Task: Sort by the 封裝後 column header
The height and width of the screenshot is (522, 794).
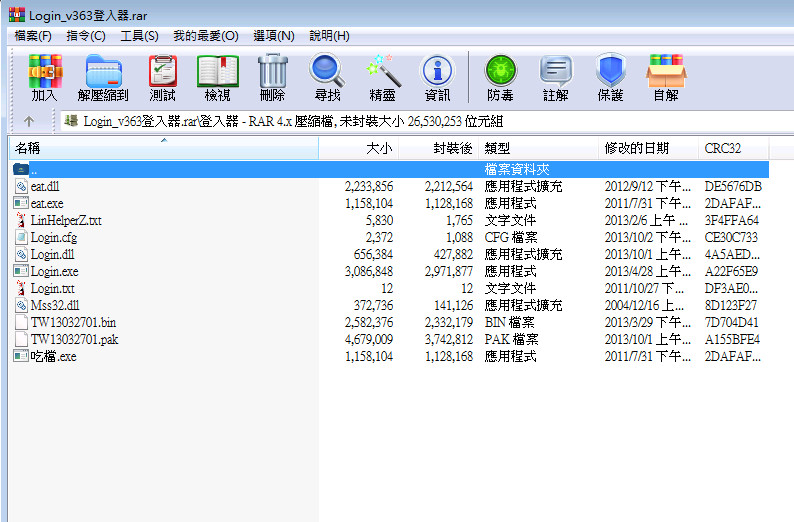Action: 439,148
